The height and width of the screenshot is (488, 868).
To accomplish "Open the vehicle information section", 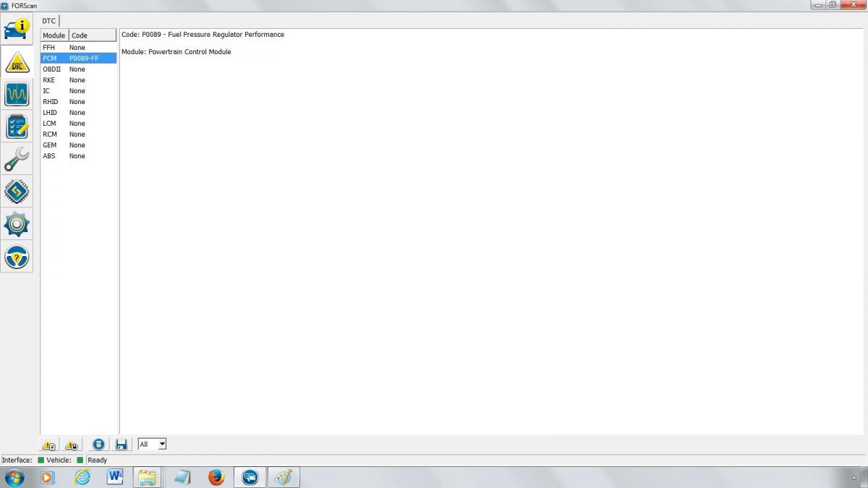I will tap(17, 30).
